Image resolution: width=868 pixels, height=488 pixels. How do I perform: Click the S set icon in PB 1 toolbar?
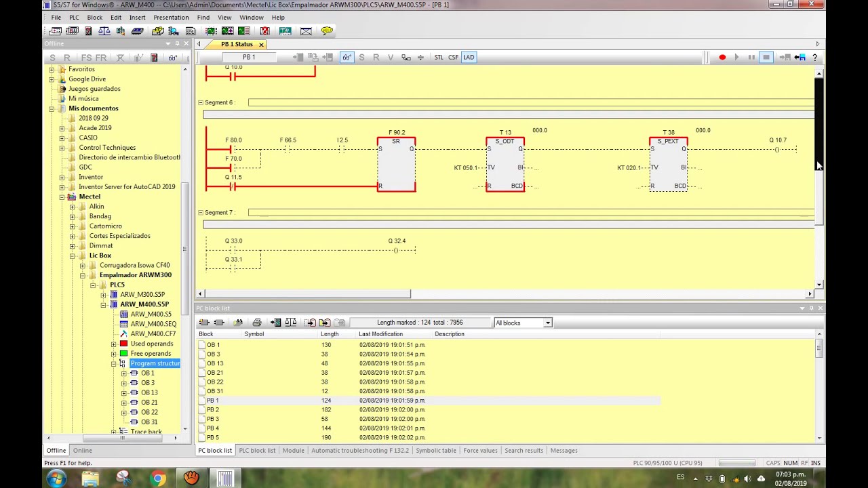click(x=361, y=57)
